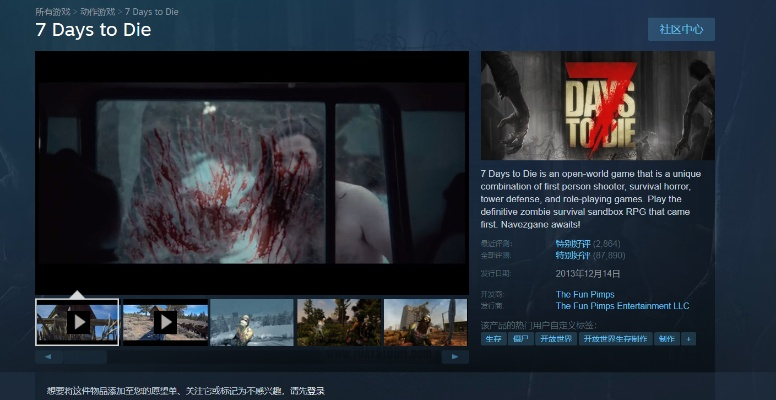This screenshot has height=400, width=776.
Task: Open the snowy soldier screenshot thumbnail
Action: tap(252, 322)
